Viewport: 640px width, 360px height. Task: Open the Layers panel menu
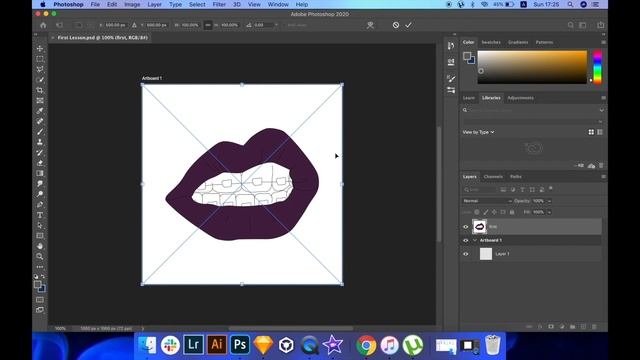coord(603,177)
